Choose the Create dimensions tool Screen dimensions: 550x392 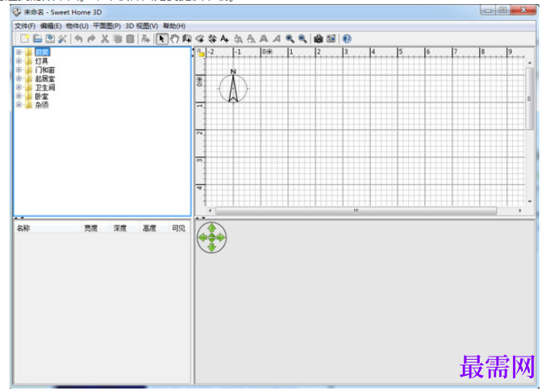(212, 39)
